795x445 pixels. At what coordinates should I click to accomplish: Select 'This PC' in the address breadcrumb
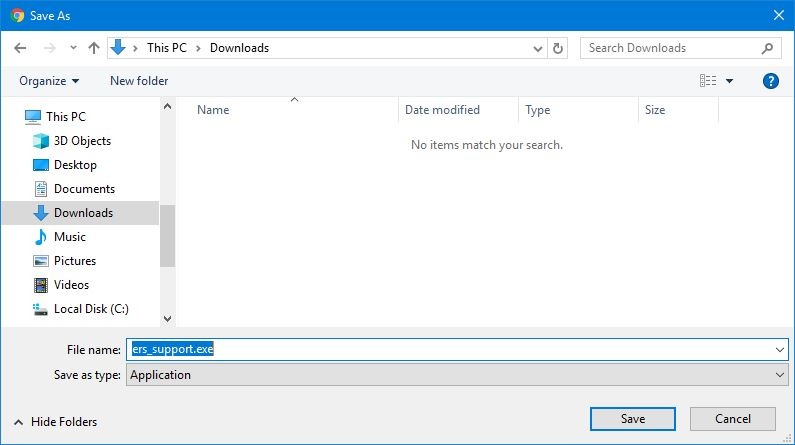(x=167, y=48)
